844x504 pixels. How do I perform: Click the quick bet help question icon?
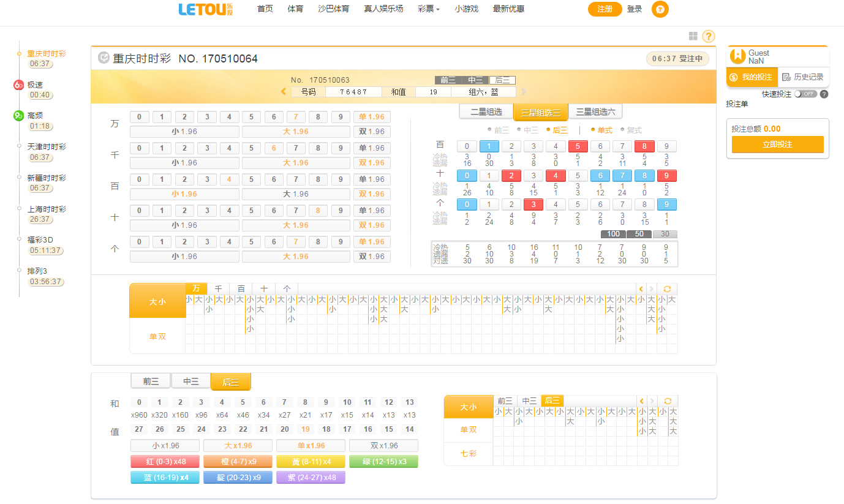(x=824, y=94)
